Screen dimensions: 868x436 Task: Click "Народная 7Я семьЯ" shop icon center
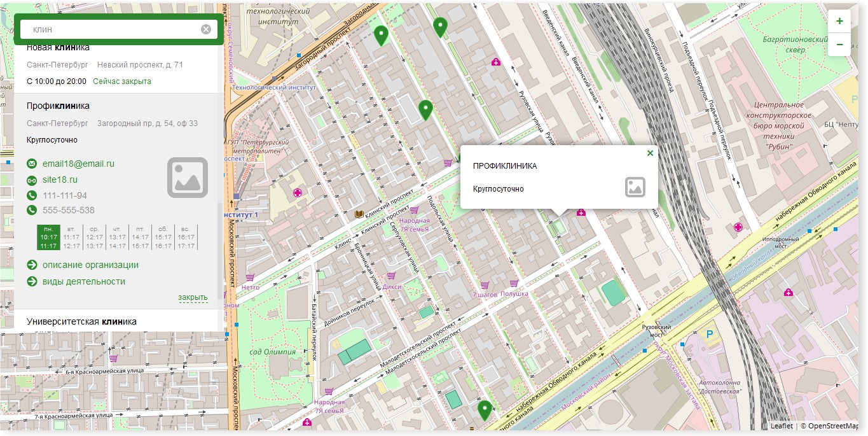(x=414, y=210)
